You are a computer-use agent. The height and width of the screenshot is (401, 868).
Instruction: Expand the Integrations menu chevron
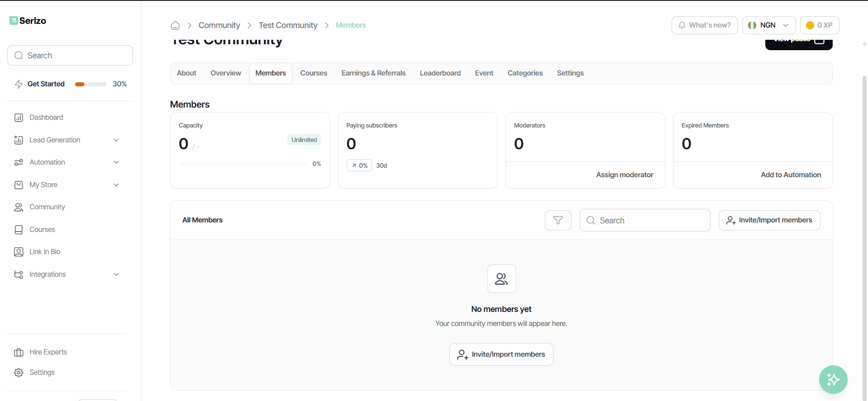(x=116, y=274)
